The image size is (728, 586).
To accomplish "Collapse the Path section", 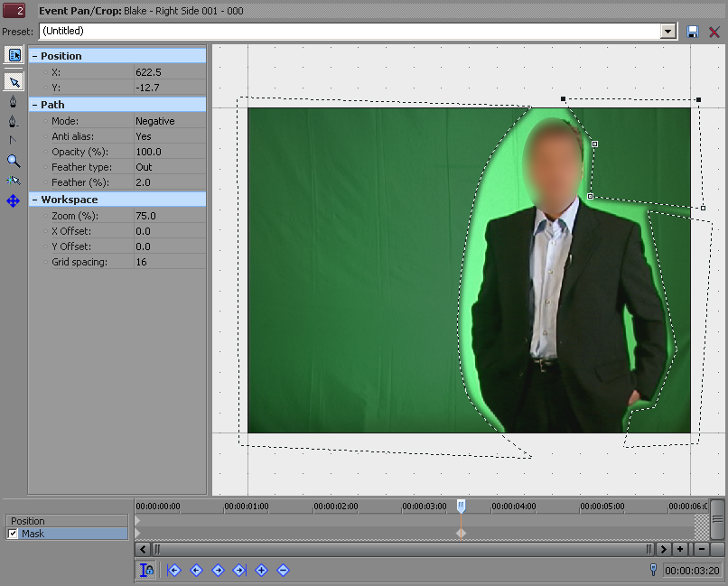I will pos(35,105).
